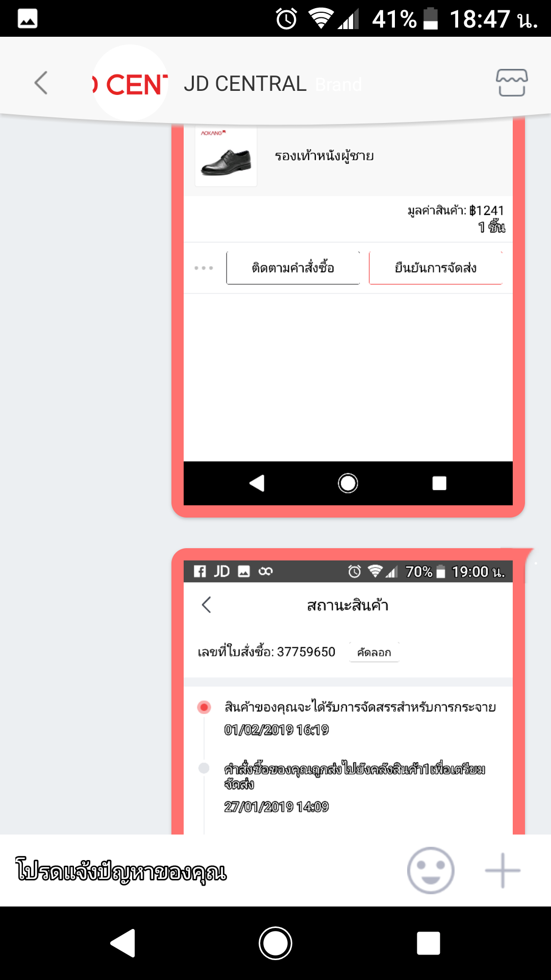
Task: Tap Android system home circle
Action: (275, 943)
